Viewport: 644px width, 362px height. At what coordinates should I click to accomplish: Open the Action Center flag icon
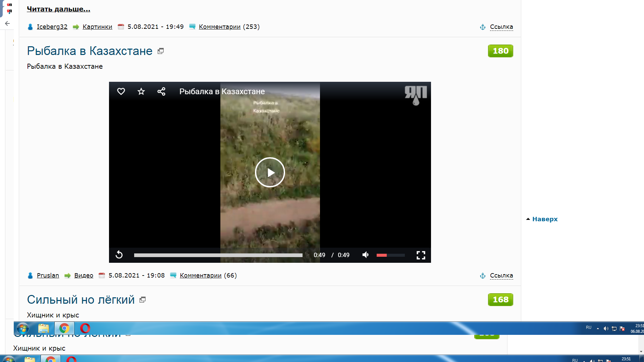click(623, 328)
